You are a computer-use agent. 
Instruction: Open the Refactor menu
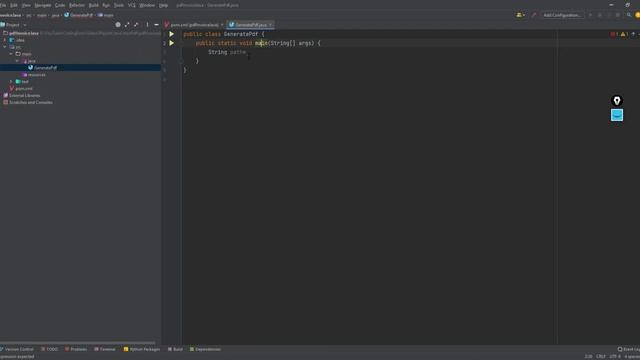pyautogui.click(x=77, y=5)
